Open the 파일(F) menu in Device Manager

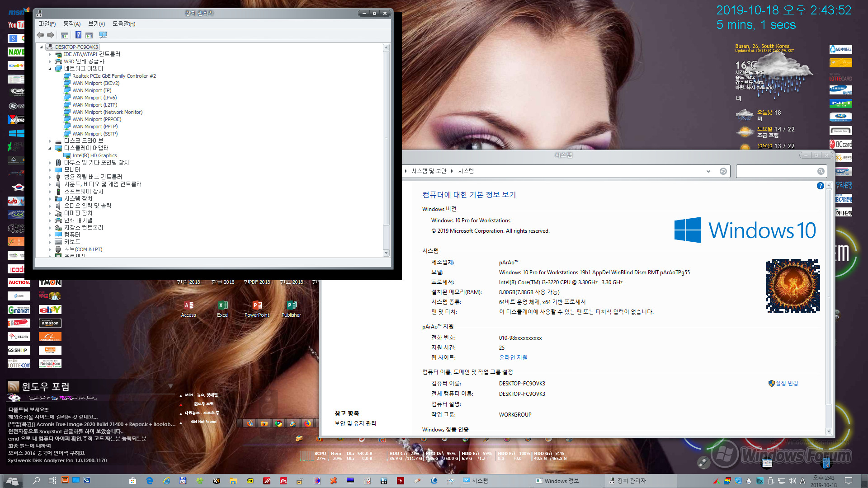click(x=47, y=24)
